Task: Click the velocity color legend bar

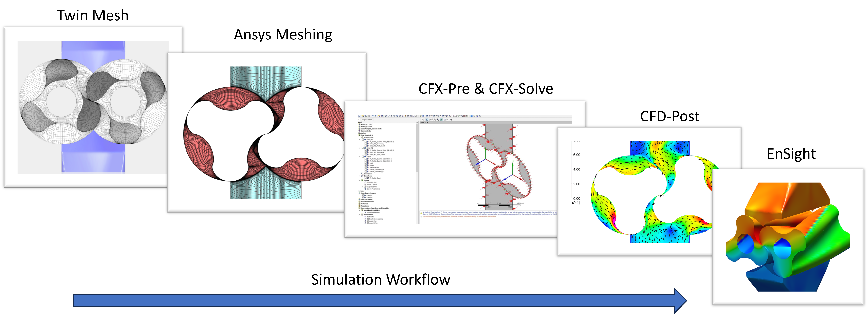Action: tap(571, 170)
